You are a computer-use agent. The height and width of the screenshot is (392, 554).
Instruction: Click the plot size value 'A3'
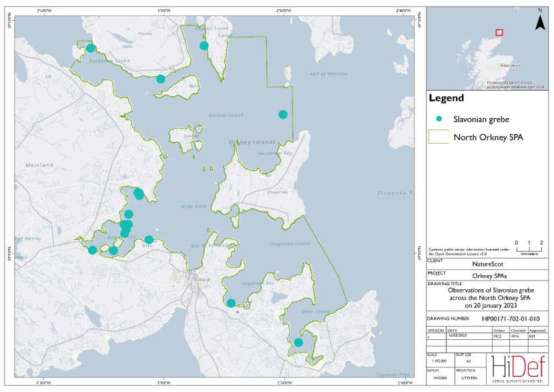click(x=469, y=361)
